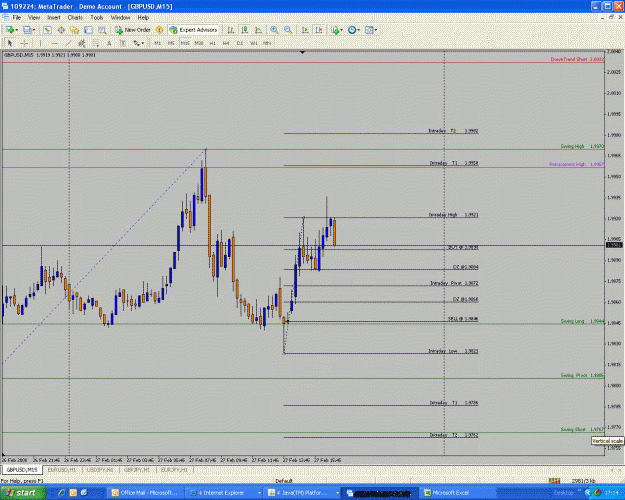This screenshot has height=500, width=625.
Task: Switch timeframe to M30
Action: tap(199, 43)
